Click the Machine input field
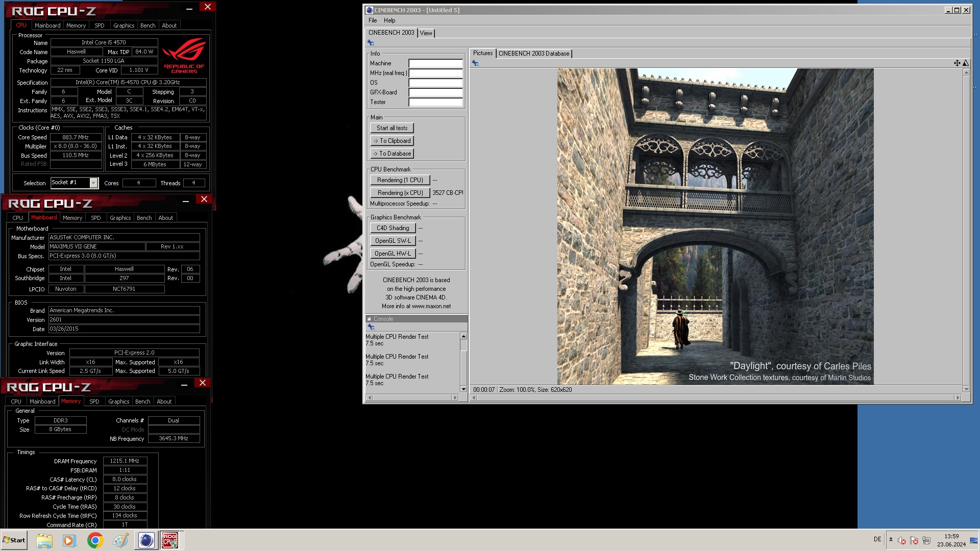The height and width of the screenshot is (551, 980). tap(435, 64)
